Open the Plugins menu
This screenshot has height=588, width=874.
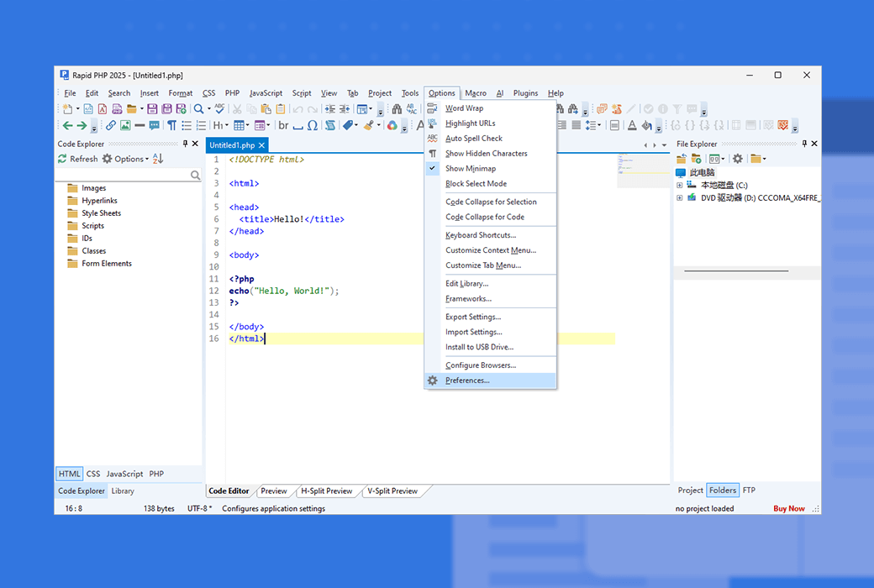coord(525,93)
